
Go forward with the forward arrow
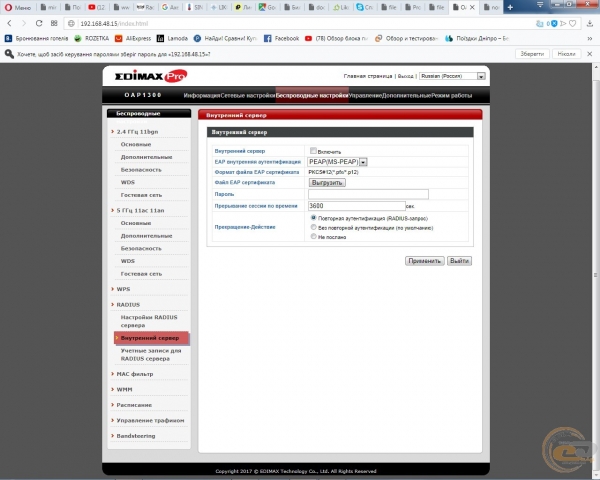click(x=24, y=23)
